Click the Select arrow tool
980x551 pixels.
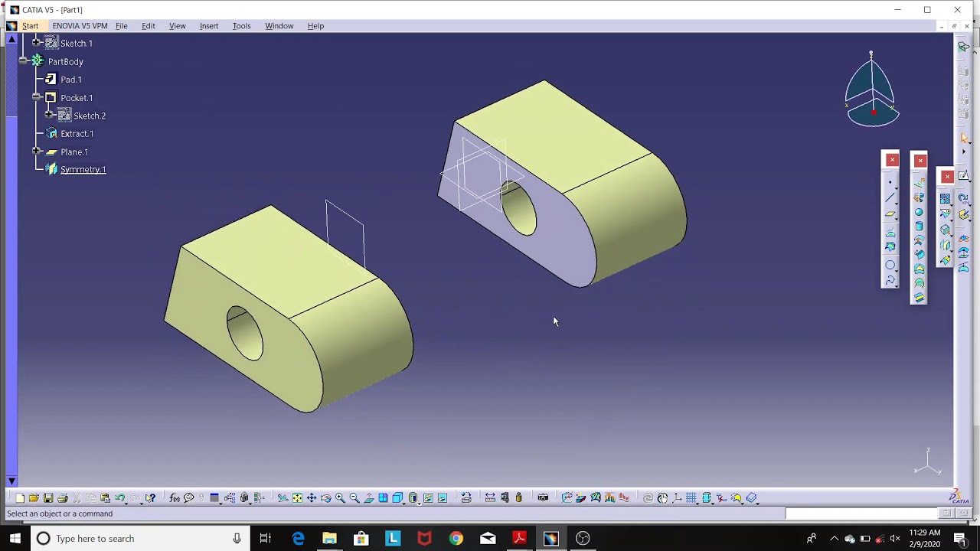[964, 138]
